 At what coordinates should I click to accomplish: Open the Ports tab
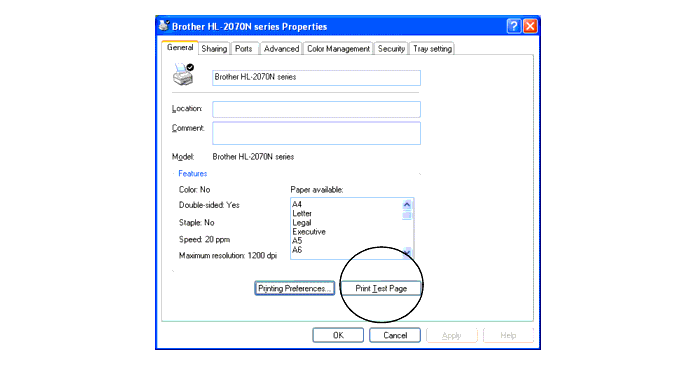243,49
